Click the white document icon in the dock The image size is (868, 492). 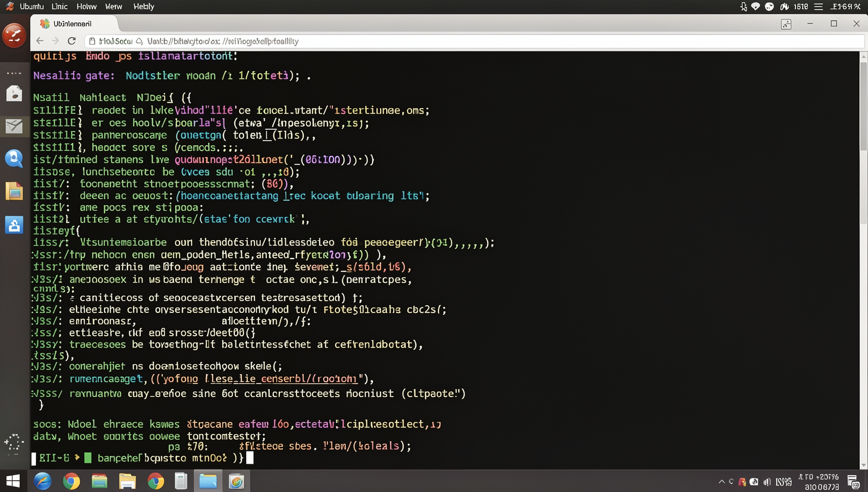tap(14, 93)
